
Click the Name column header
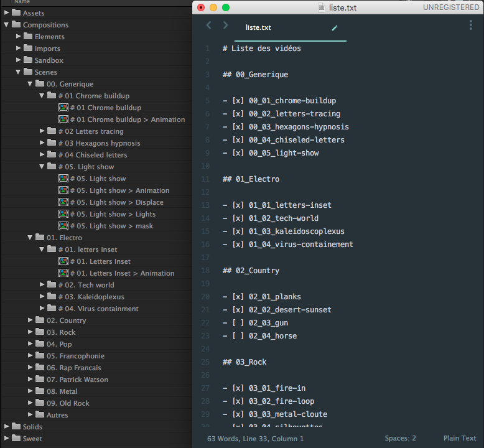22,2
